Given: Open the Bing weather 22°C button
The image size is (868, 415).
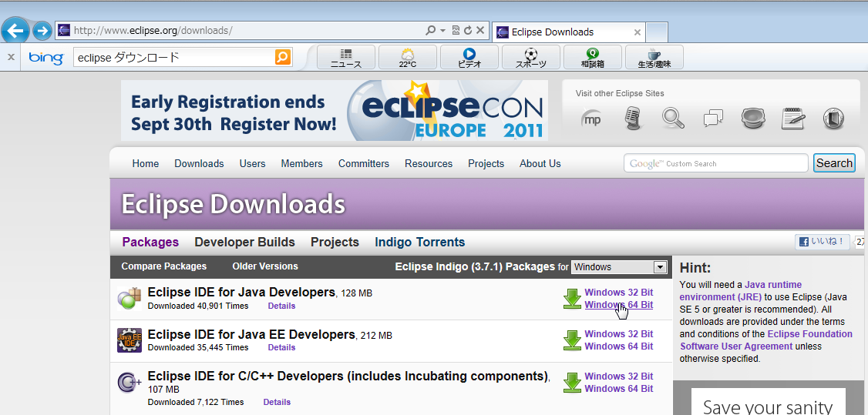Looking at the screenshot, I should (407, 58).
